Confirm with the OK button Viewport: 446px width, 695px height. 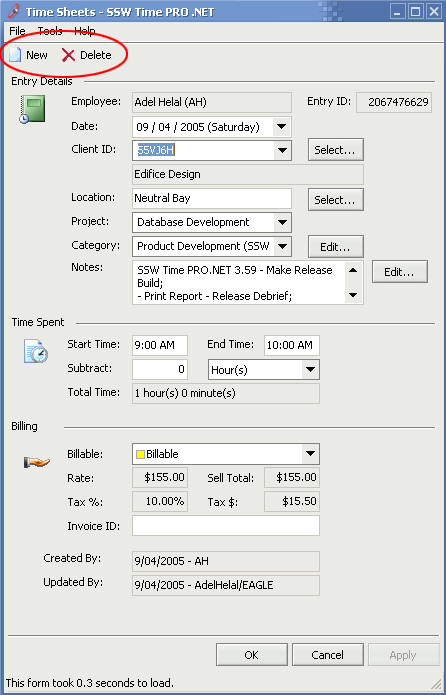(x=251, y=655)
